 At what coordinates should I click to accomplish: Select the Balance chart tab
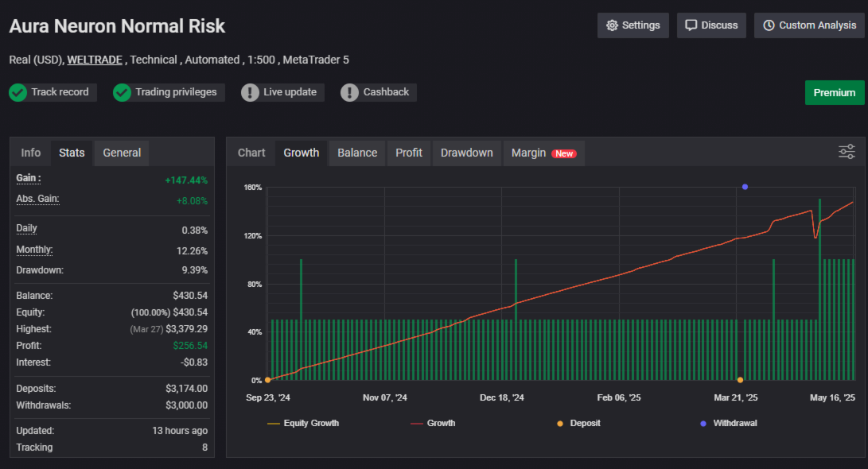(x=357, y=153)
